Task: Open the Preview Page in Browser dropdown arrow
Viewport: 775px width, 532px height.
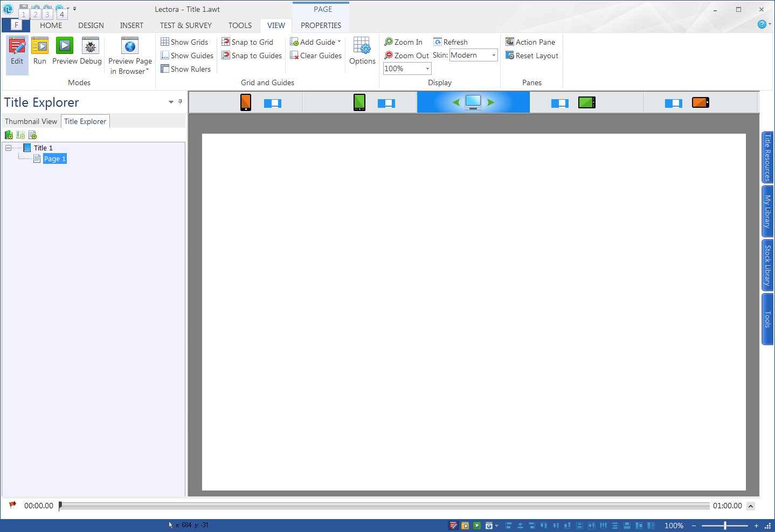Action: pos(147,71)
